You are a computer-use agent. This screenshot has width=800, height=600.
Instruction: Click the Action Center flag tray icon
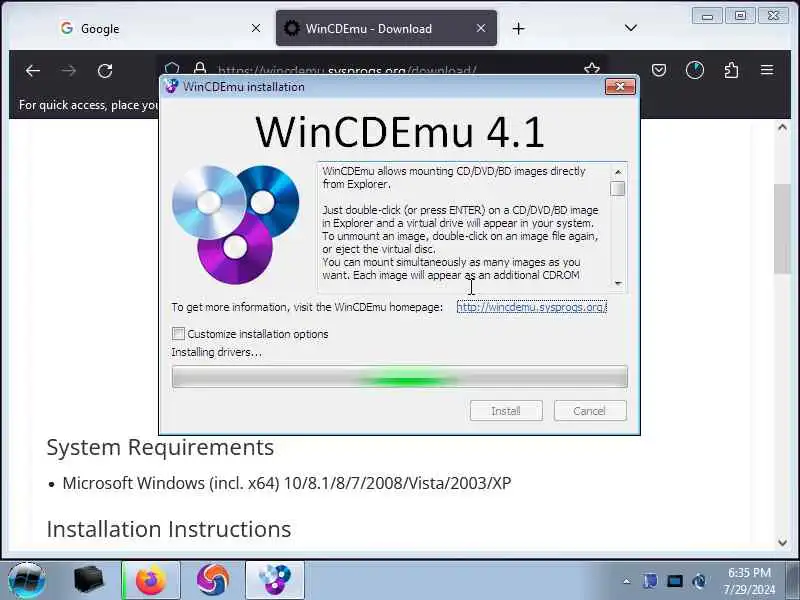650,581
